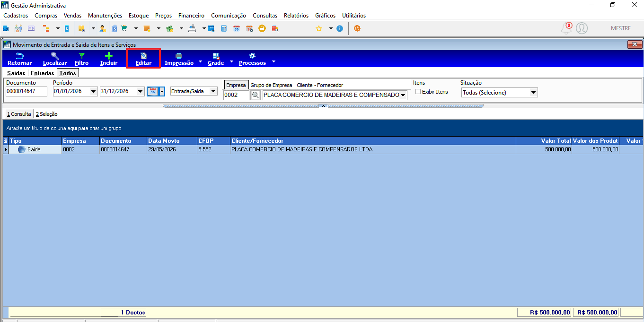644x322 pixels.
Task: Open the Situação dropdown Todas (Selecione)
Action: (500, 93)
